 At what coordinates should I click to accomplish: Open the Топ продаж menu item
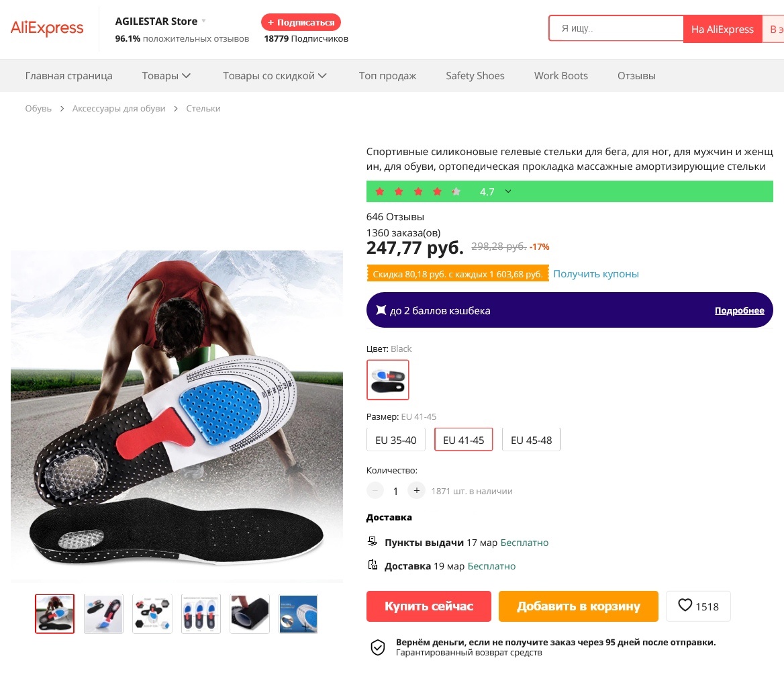[387, 76]
